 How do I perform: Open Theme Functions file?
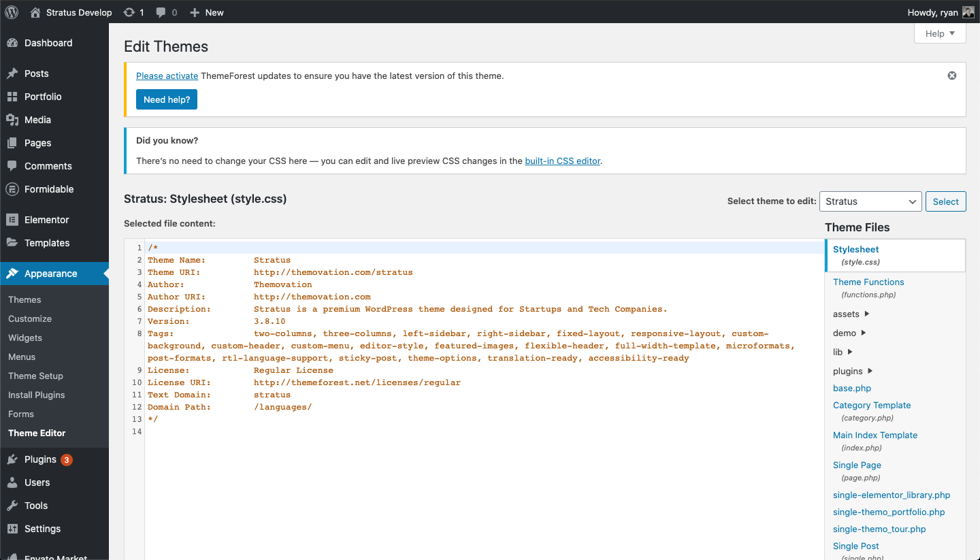pos(868,282)
